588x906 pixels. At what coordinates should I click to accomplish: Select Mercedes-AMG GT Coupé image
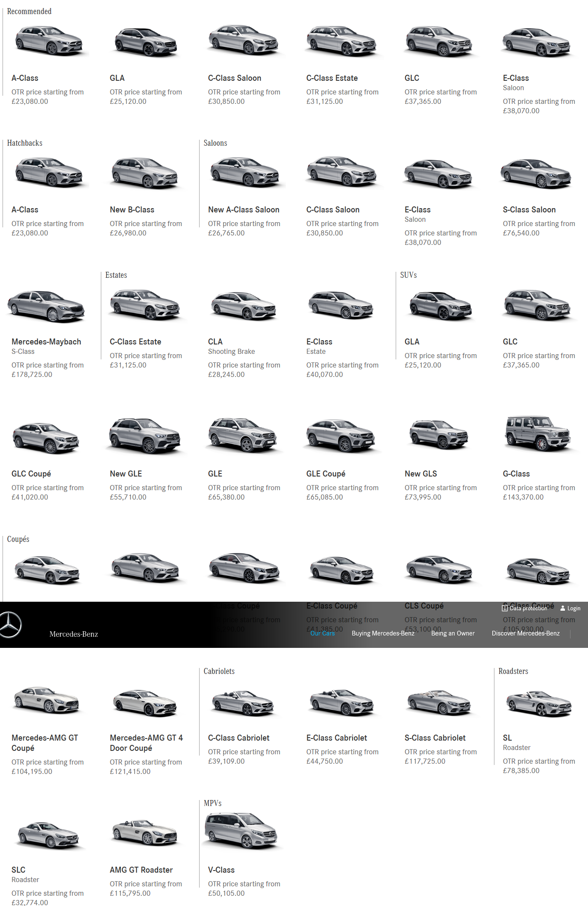[47, 700]
